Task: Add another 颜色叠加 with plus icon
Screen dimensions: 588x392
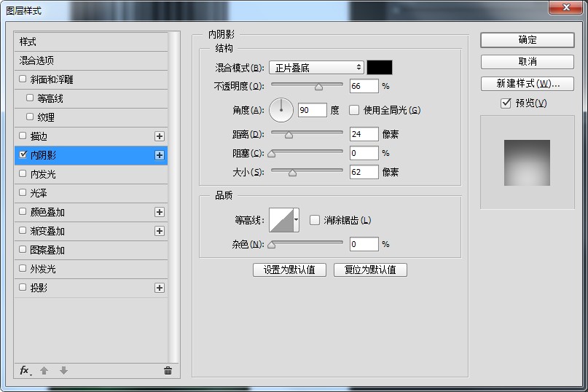Action: tap(160, 212)
